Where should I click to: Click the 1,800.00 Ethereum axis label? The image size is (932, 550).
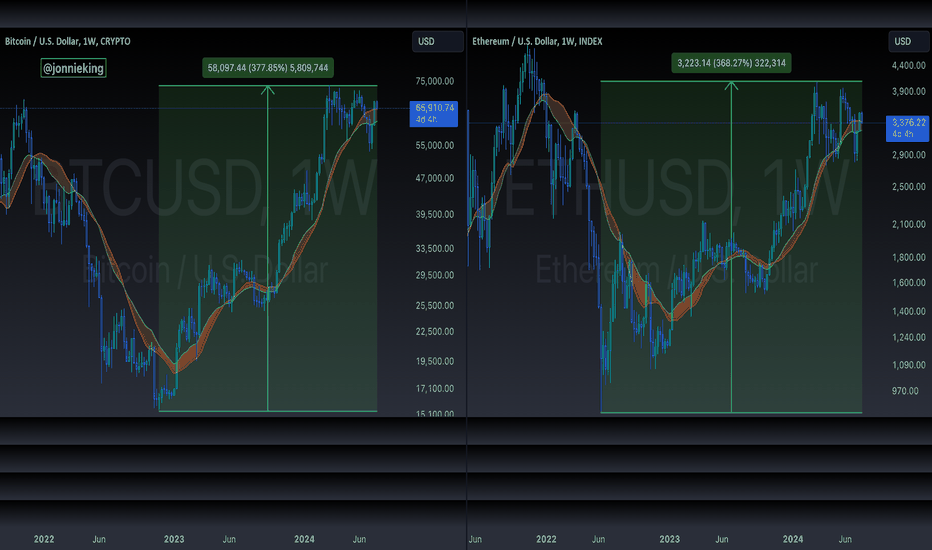(909, 257)
